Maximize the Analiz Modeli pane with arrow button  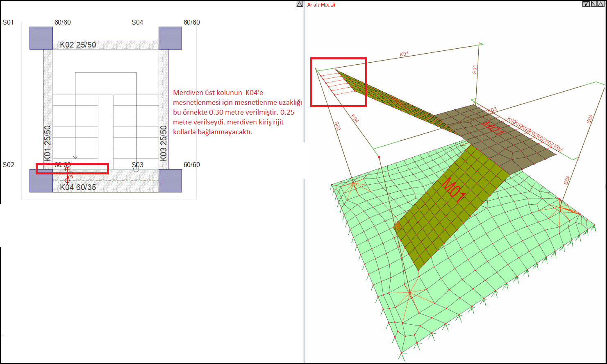(600, 4)
